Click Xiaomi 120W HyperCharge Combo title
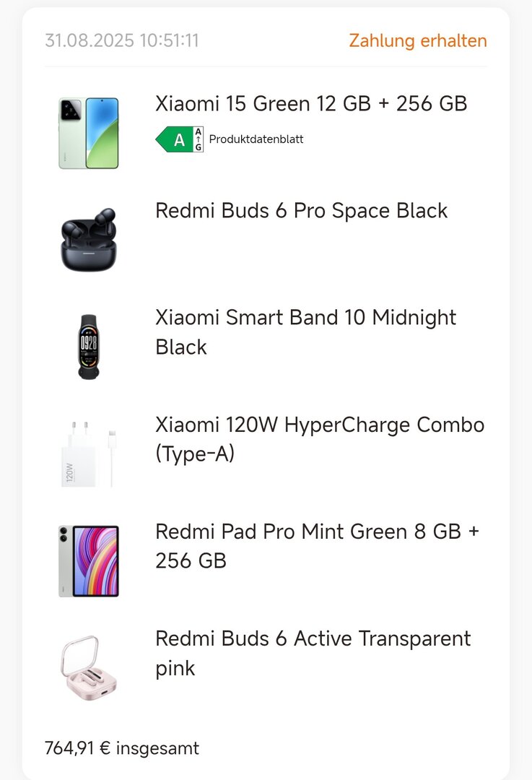The width and height of the screenshot is (532, 780). pos(320,439)
